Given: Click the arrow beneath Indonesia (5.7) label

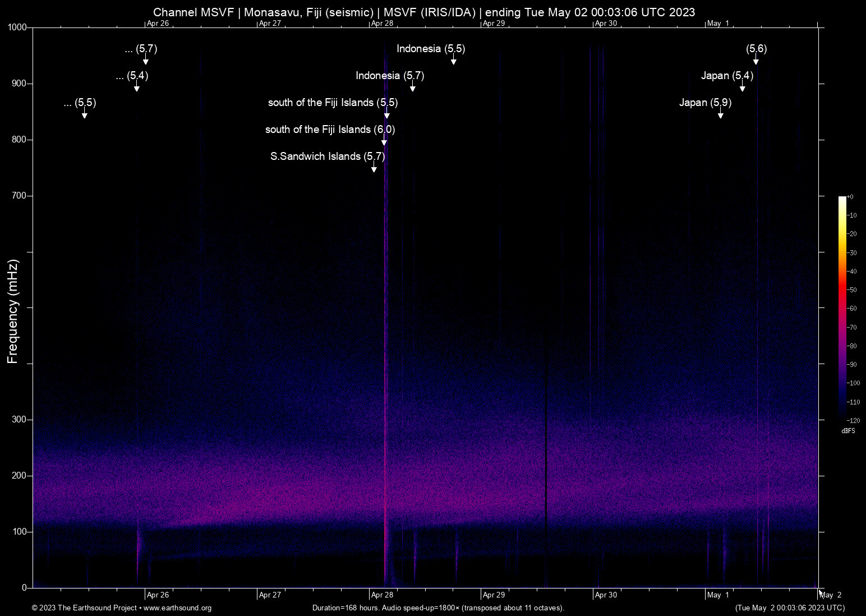Looking at the screenshot, I should pyautogui.click(x=412, y=88).
